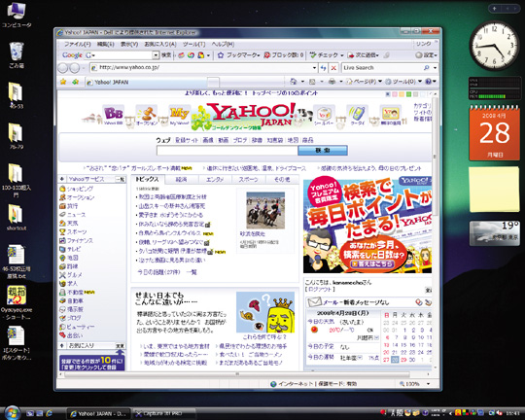Open Favorites Center via the yellow star
The height and width of the screenshot is (420, 525).
coord(63,82)
